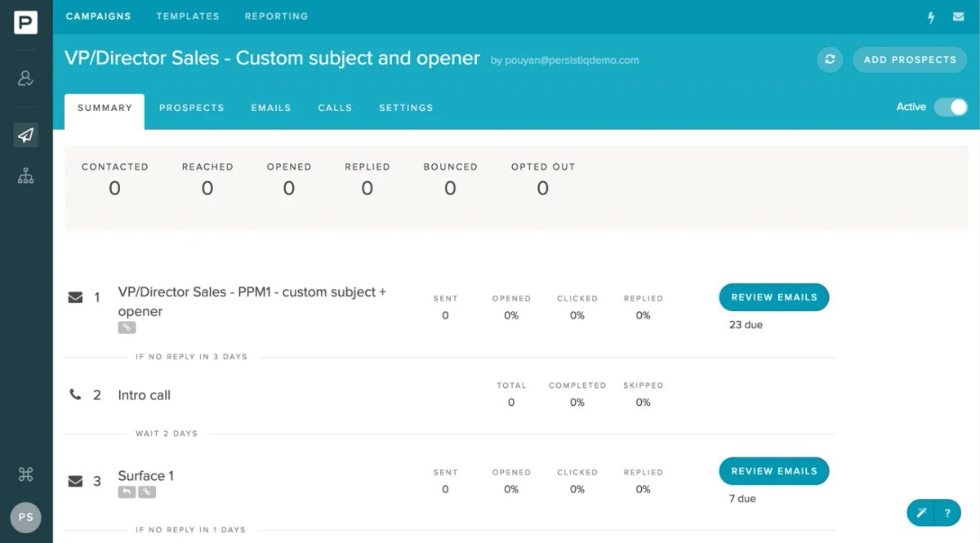Viewport: 980px width, 543px height.
Task: Open the Campaigns top navigation menu
Action: 98,16
